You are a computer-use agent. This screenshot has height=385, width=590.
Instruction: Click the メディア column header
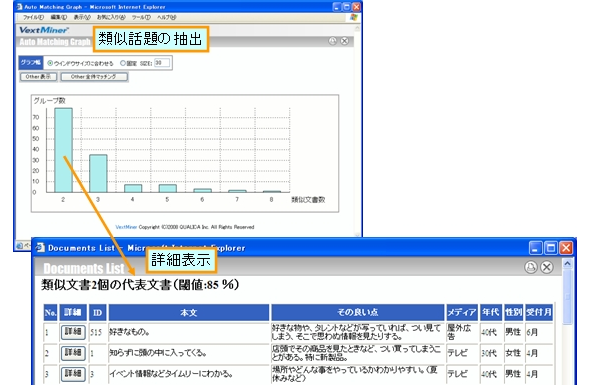click(x=462, y=312)
